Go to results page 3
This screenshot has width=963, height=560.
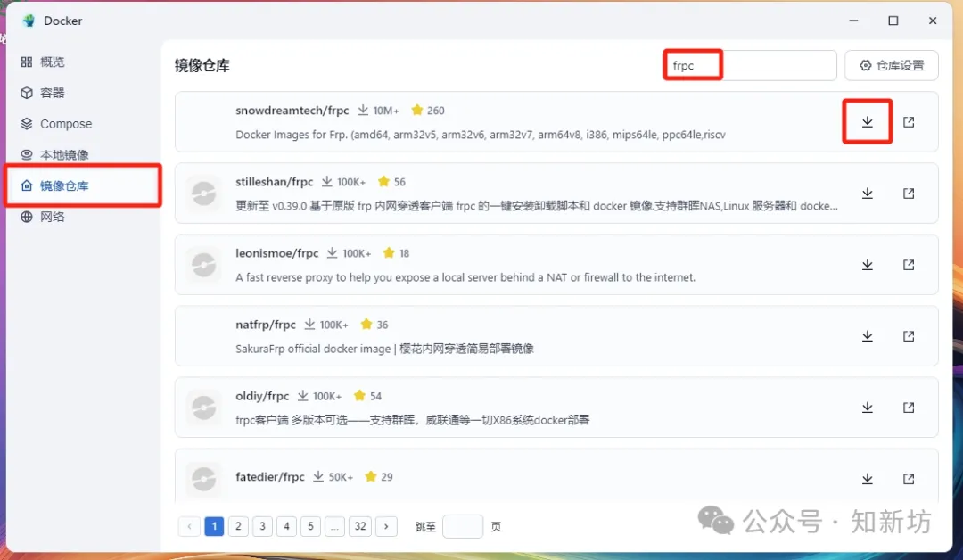[x=262, y=526]
